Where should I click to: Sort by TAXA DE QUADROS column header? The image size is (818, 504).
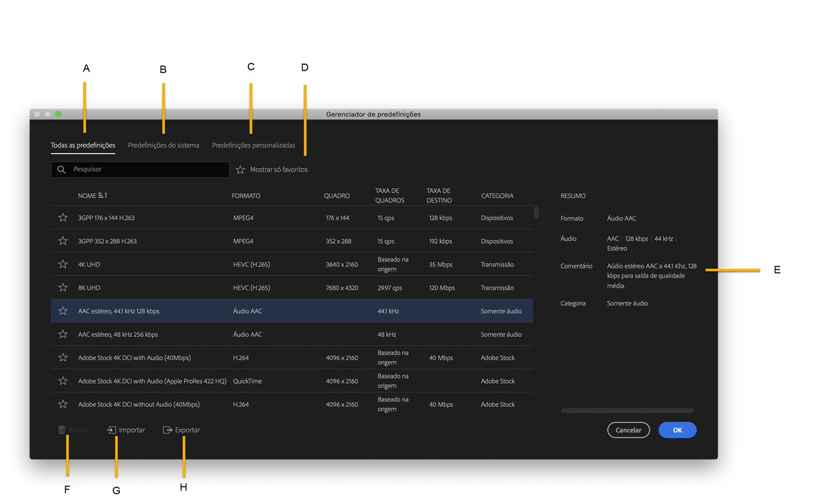[390, 196]
